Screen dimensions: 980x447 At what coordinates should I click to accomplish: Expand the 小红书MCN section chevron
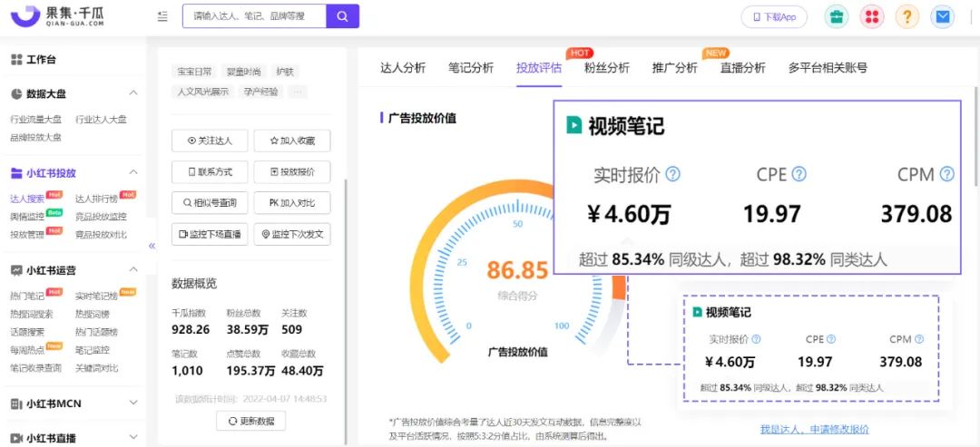tap(133, 403)
